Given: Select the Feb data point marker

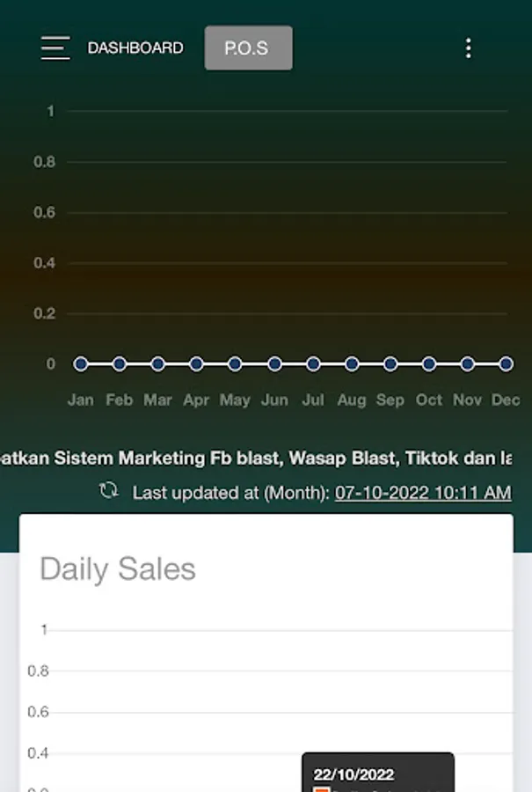Looking at the screenshot, I should 120,363.
